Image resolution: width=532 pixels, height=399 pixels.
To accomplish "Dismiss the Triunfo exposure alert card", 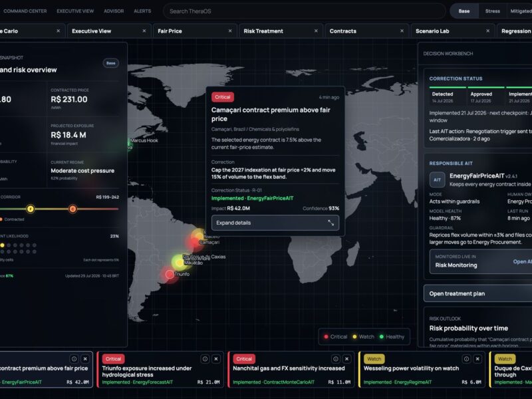I will pos(216,359).
